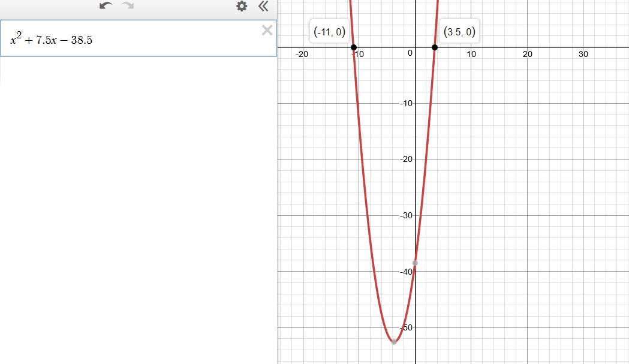This screenshot has height=364, width=629.
Task: Click the 10 label on the x-axis
Action: (x=471, y=55)
